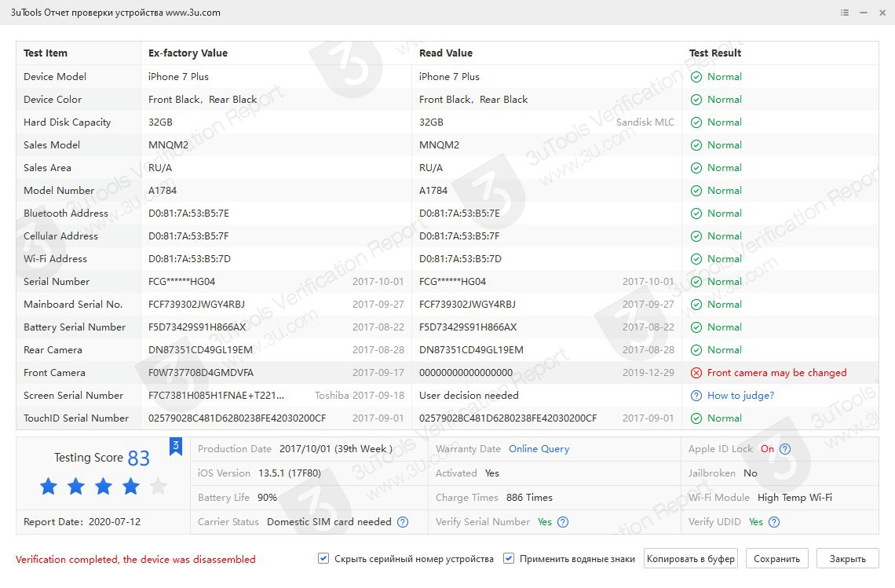Click the first blue rating star
The width and height of the screenshot is (895, 588).
click(49, 487)
